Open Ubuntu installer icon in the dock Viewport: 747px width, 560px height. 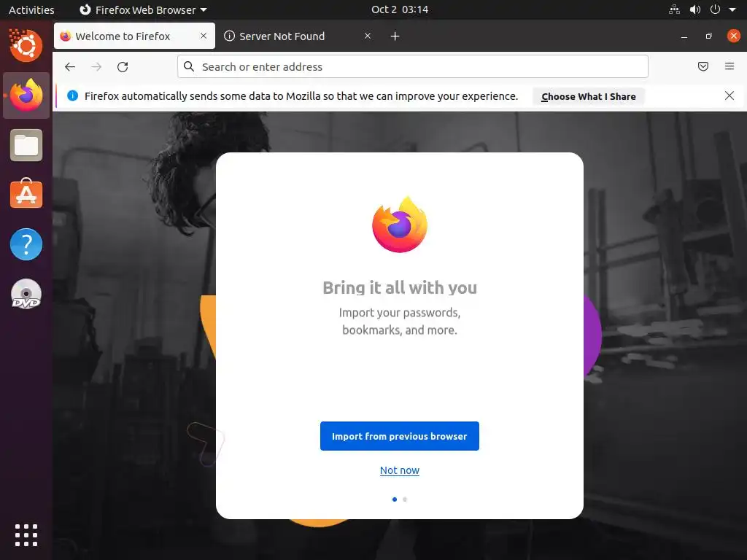[26, 45]
